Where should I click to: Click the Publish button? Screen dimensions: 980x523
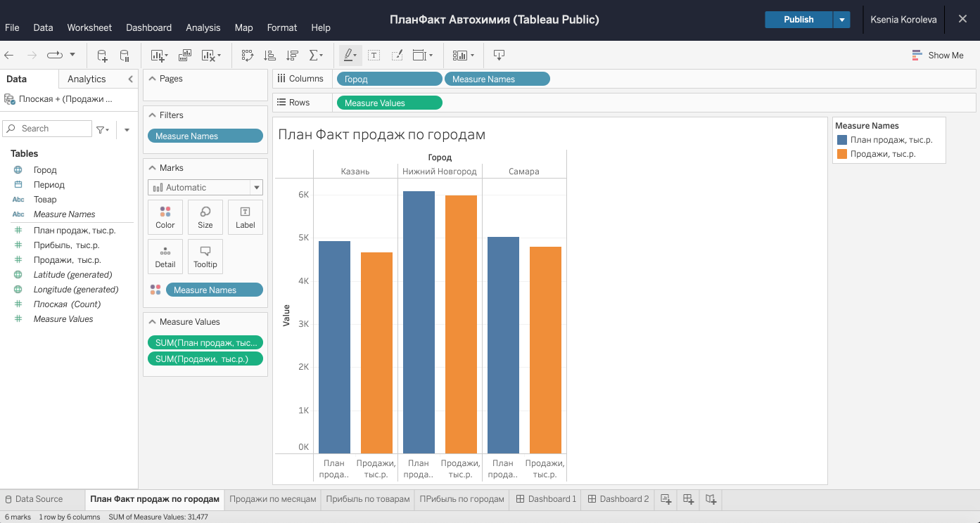point(798,20)
